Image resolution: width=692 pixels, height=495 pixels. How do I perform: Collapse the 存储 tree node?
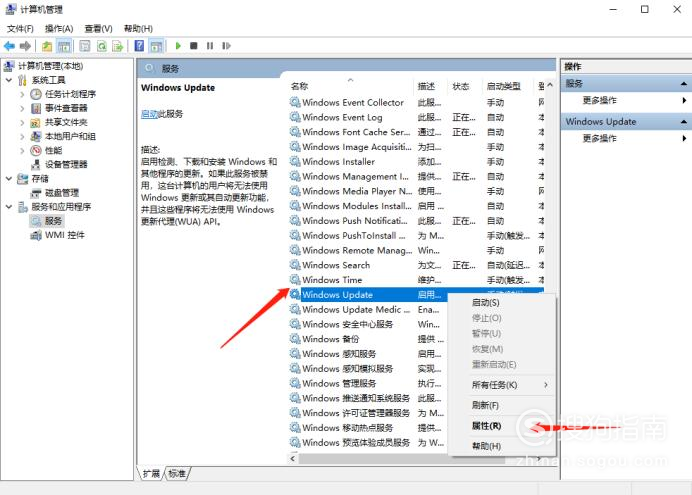click(x=9, y=179)
